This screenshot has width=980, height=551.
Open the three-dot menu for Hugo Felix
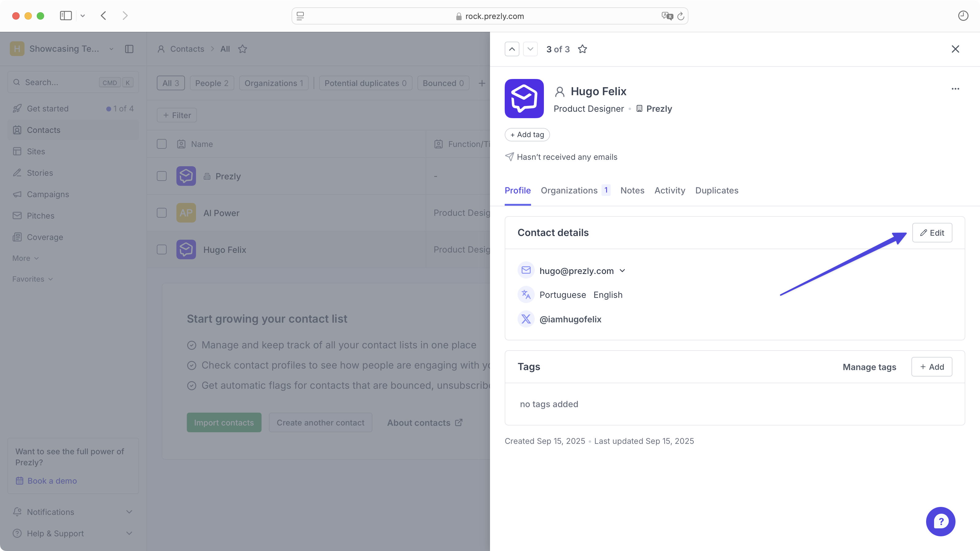[x=955, y=89]
